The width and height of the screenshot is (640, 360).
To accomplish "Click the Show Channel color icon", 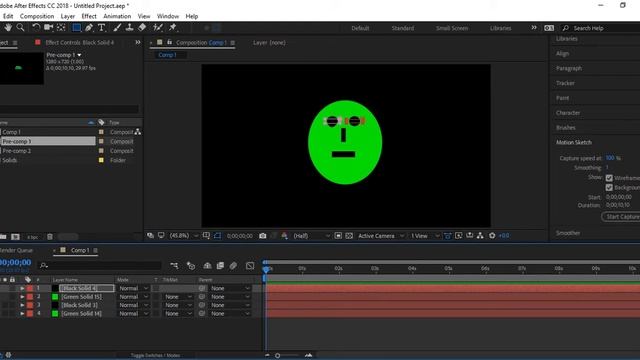I will coord(284,236).
